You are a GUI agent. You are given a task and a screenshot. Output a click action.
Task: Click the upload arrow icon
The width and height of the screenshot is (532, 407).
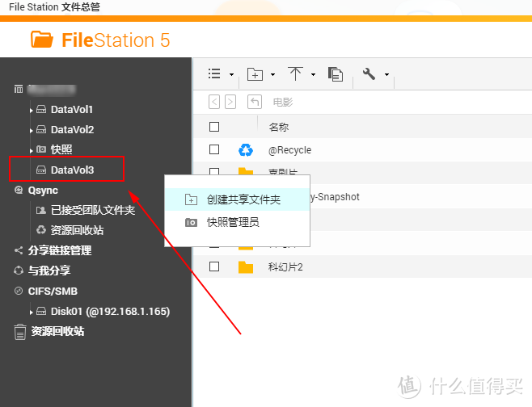click(x=296, y=73)
